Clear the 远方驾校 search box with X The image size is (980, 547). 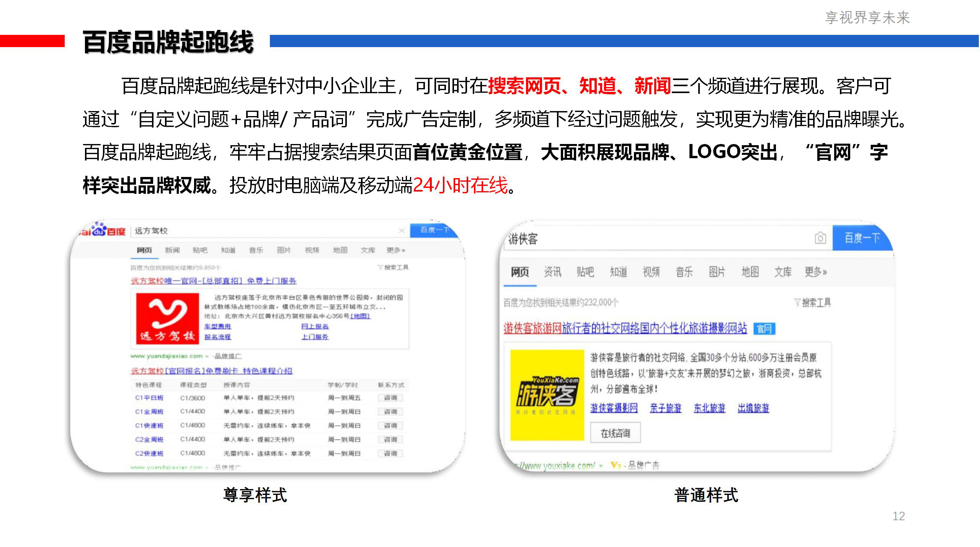[402, 230]
